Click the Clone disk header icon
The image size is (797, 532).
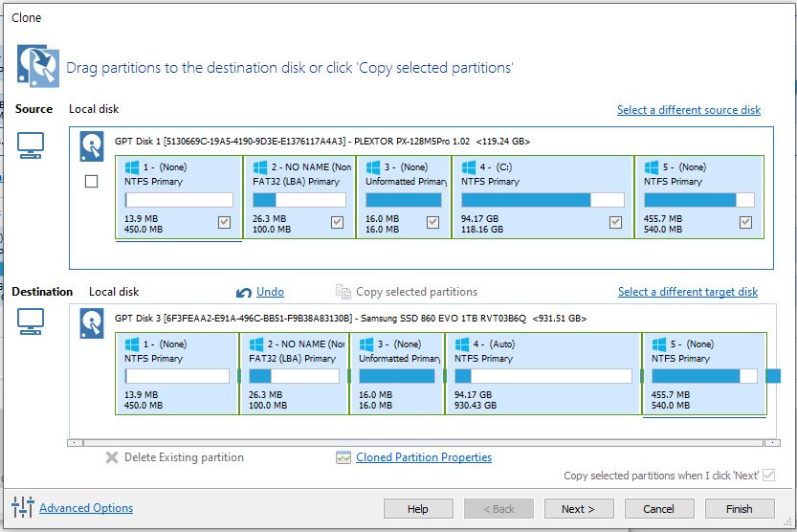[38, 66]
